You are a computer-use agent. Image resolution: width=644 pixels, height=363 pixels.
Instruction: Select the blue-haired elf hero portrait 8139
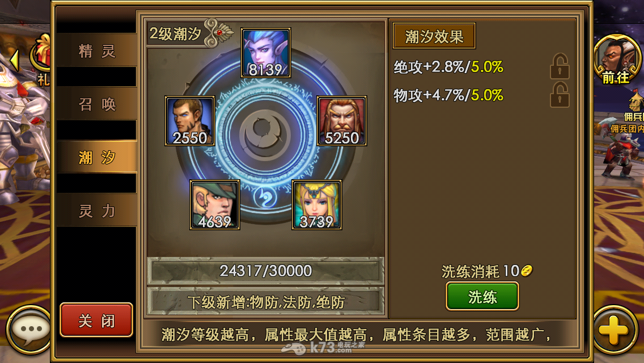click(x=266, y=53)
